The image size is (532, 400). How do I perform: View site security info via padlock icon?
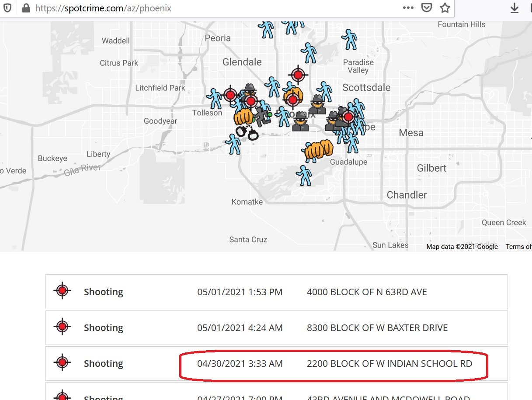click(26, 8)
